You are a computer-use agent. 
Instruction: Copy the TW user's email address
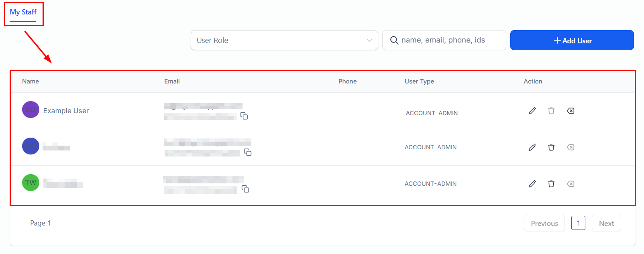coord(245,189)
